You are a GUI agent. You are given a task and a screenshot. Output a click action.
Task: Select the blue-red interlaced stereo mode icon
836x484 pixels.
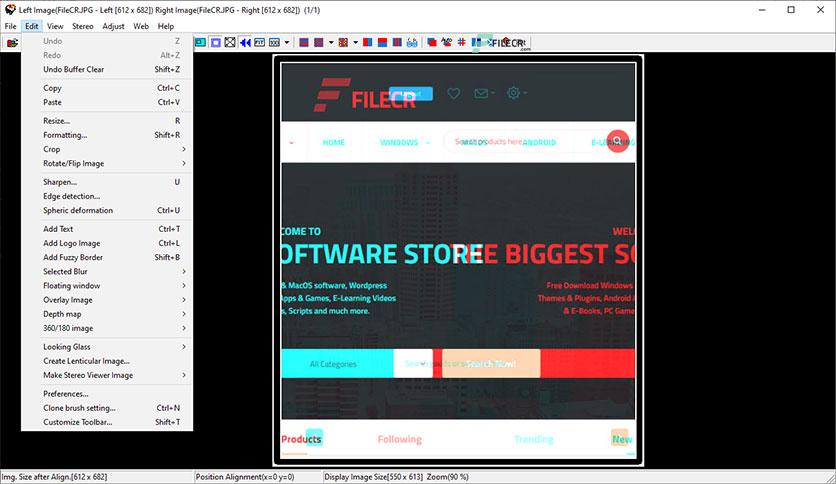(x=304, y=43)
